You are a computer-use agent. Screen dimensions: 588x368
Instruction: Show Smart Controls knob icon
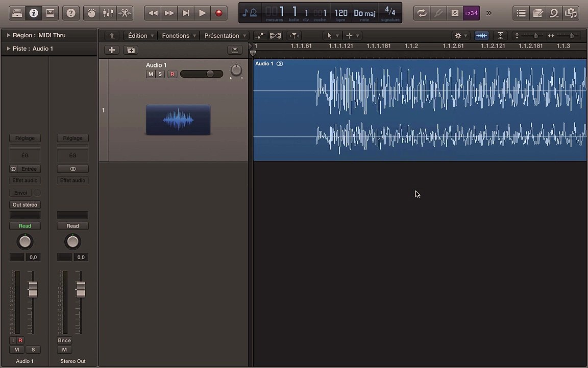[91, 13]
